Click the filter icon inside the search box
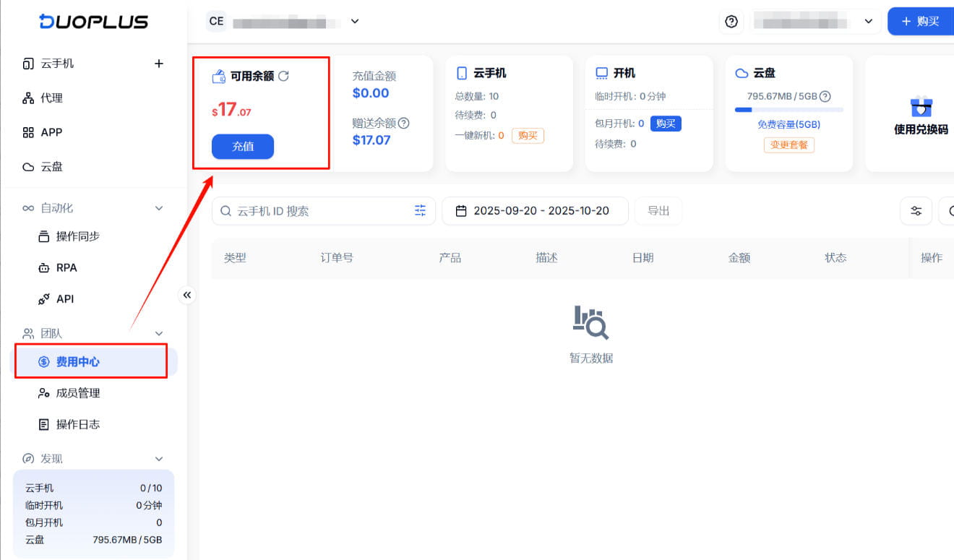 click(x=420, y=210)
